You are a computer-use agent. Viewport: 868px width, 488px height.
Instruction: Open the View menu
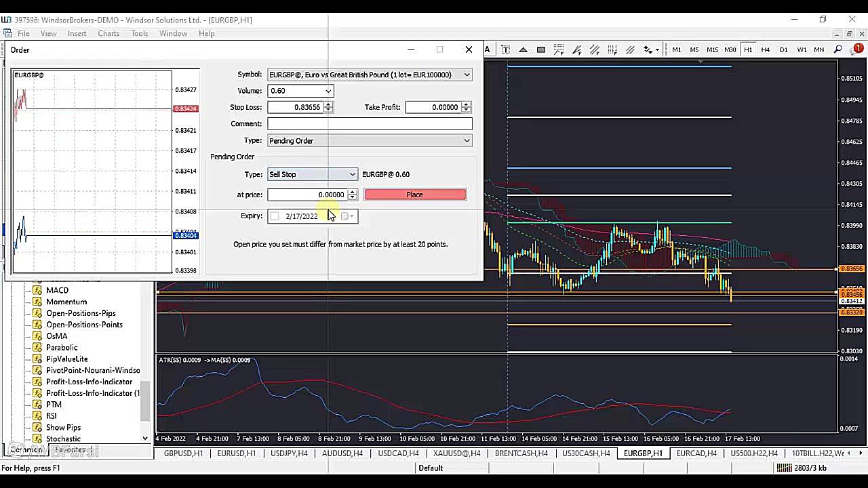pyautogui.click(x=48, y=33)
